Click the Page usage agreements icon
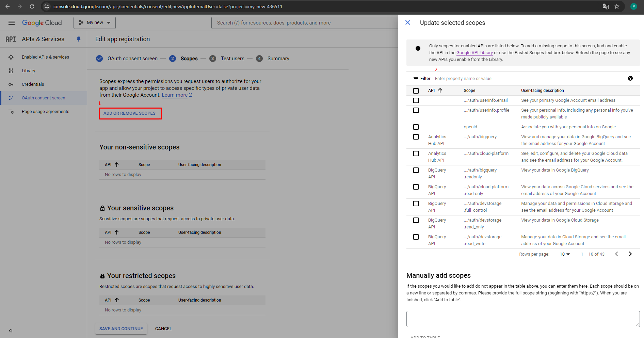Image resolution: width=644 pixels, height=338 pixels. coord(11,112)
